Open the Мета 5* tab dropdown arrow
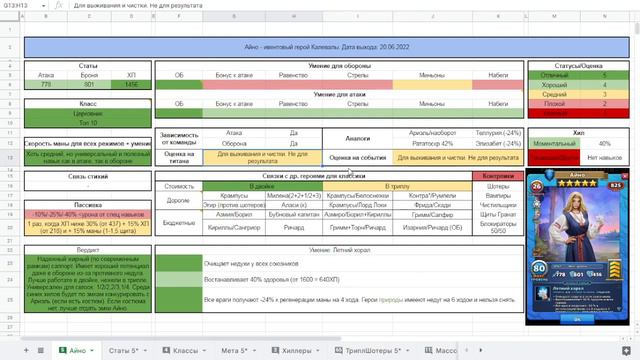The width and height of the screenshot is (640, 360). pos(254,351)
